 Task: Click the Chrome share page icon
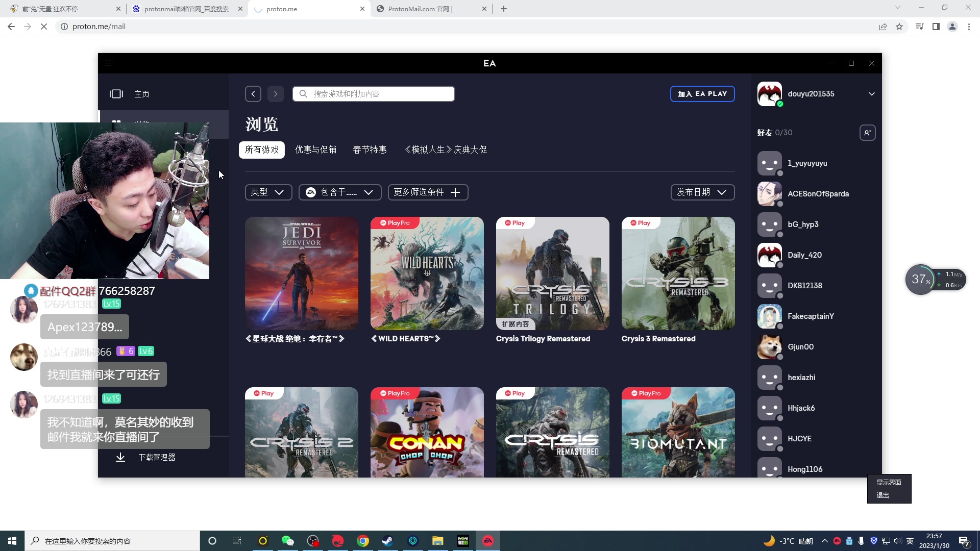click(883, 27)
